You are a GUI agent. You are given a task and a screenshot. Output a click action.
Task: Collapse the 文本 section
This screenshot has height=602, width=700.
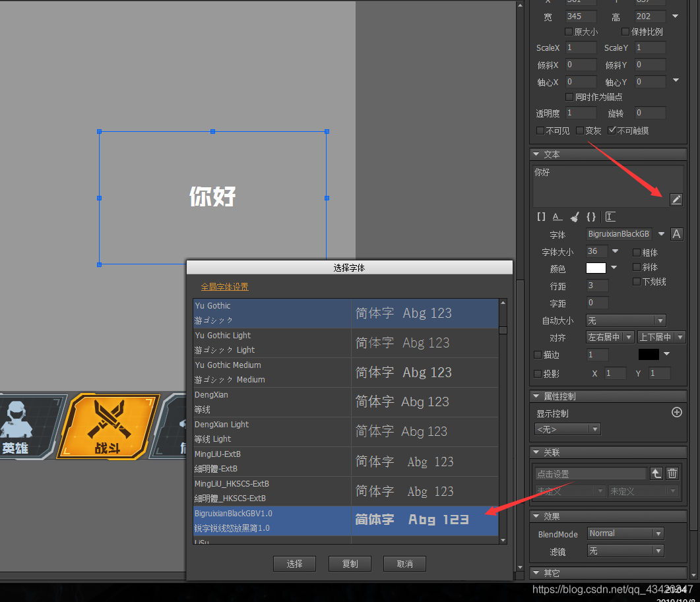(x=536, y=154)
